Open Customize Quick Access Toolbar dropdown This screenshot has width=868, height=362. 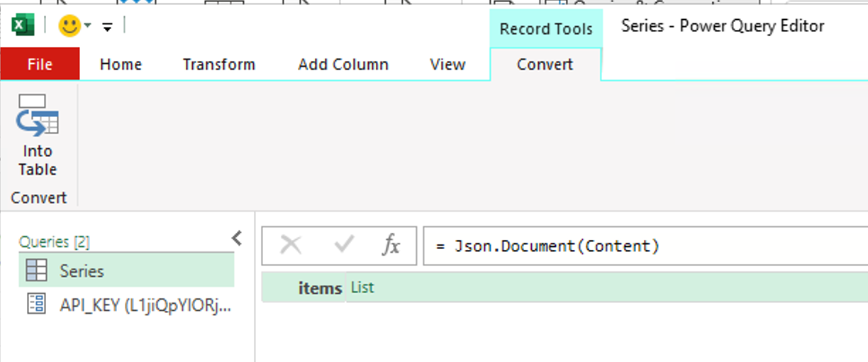coord(107,28)
